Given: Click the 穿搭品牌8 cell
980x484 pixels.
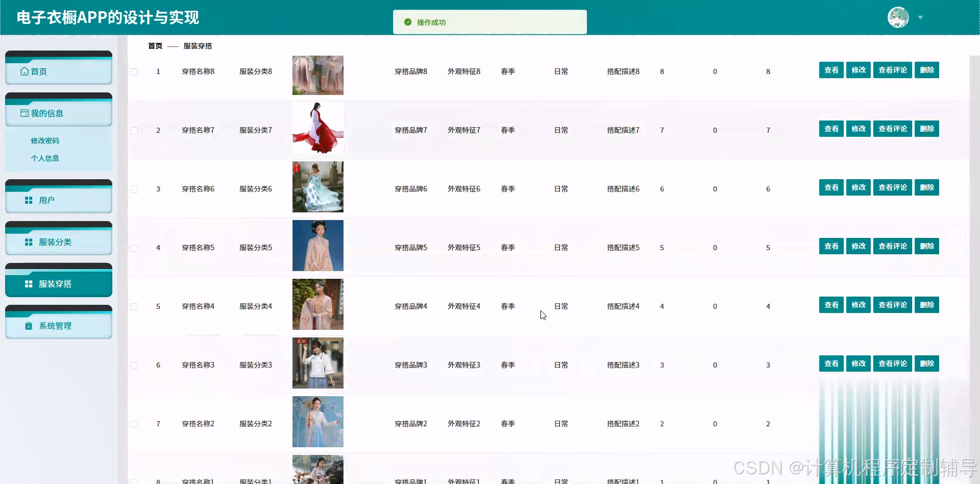Looking at the screenshot, I should point(411,71).
